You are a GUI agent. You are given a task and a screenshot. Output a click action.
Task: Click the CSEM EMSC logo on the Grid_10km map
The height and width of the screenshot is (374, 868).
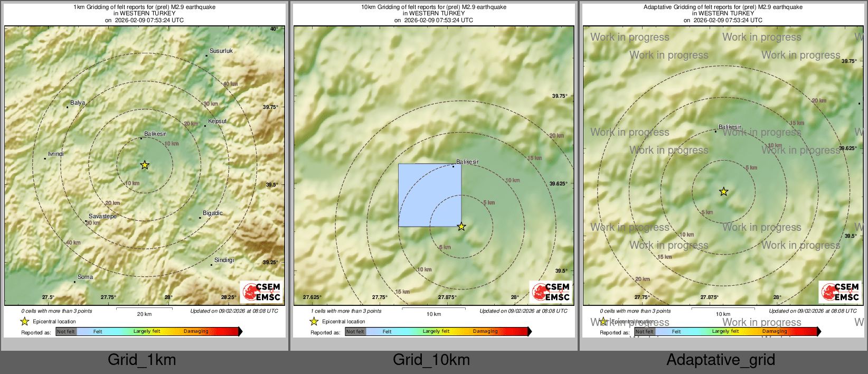tap(551, 292)
